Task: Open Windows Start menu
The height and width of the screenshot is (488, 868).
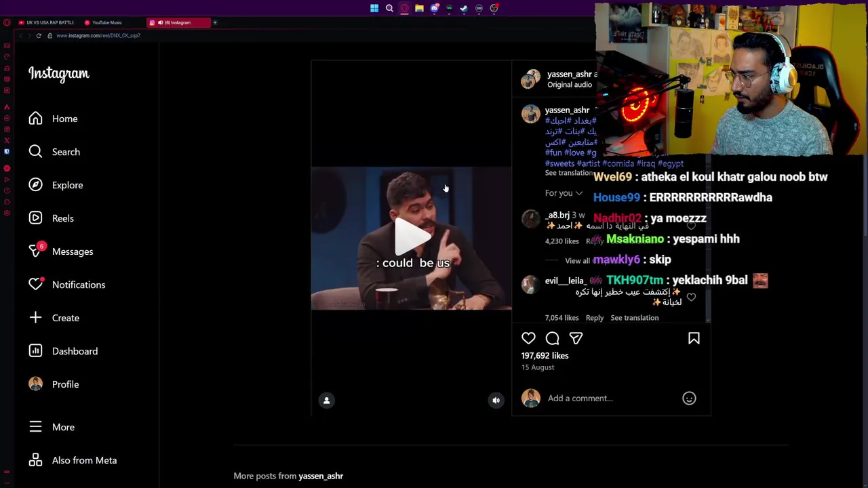Action: [x=374, y=8]
